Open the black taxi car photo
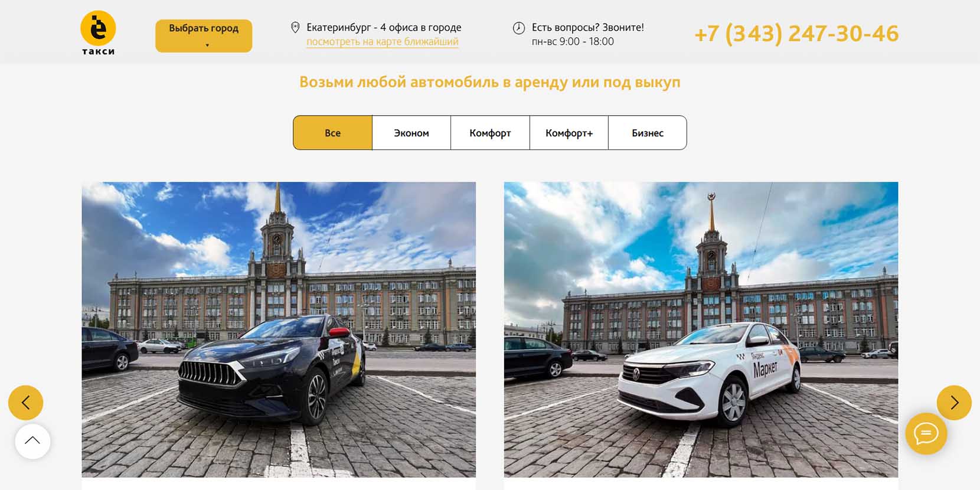The height and width of the screenshot is (490, 980). pos(279,329)
